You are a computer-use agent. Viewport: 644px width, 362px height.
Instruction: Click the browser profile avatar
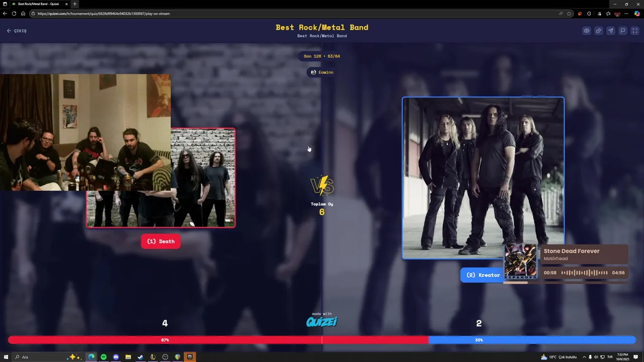(617, 14)
